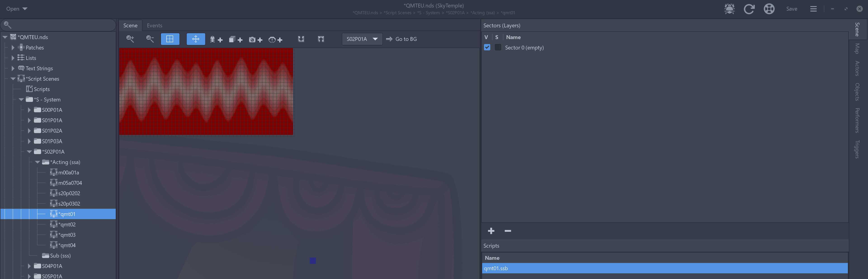Viewport: 868px width, 279px height.
Task: Uncheck Sector 0 visibility checkbox
Action: [x=487, y=47]
